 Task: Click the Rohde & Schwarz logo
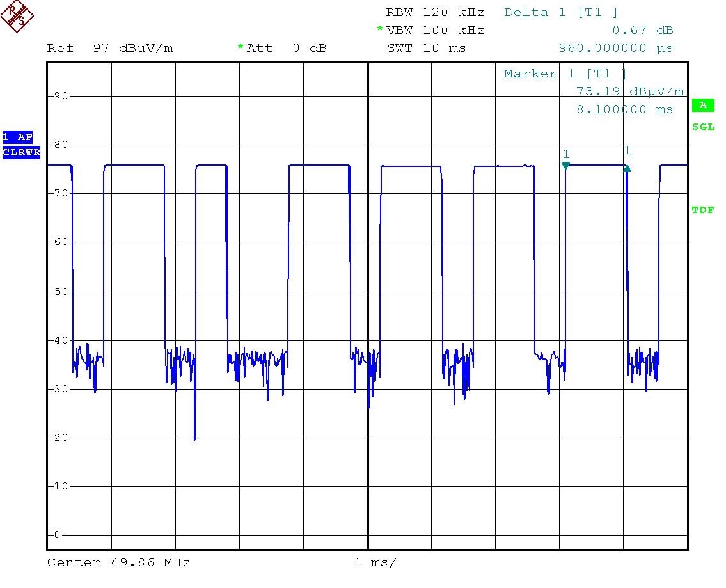pos(17,16)
